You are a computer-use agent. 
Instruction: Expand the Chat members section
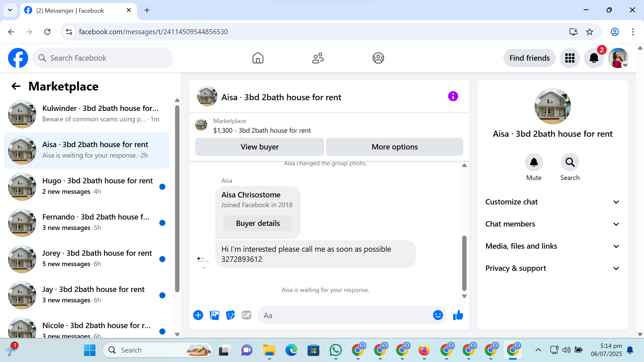tap(552, 224)
